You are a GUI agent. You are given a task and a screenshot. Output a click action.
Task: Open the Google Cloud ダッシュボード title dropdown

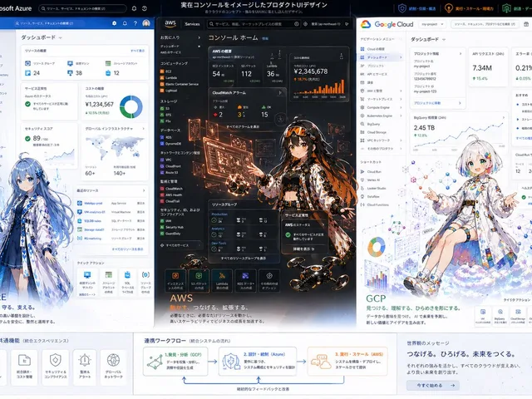pos(444,40)
